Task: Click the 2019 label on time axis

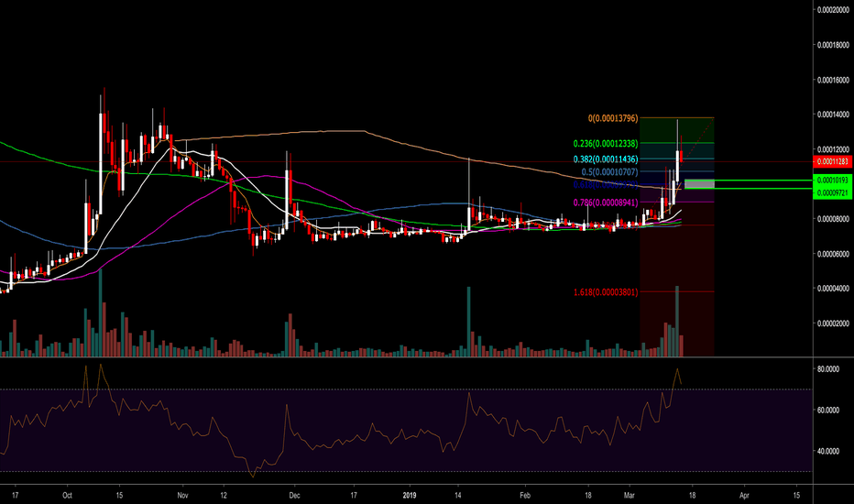Action: [410, 495]
